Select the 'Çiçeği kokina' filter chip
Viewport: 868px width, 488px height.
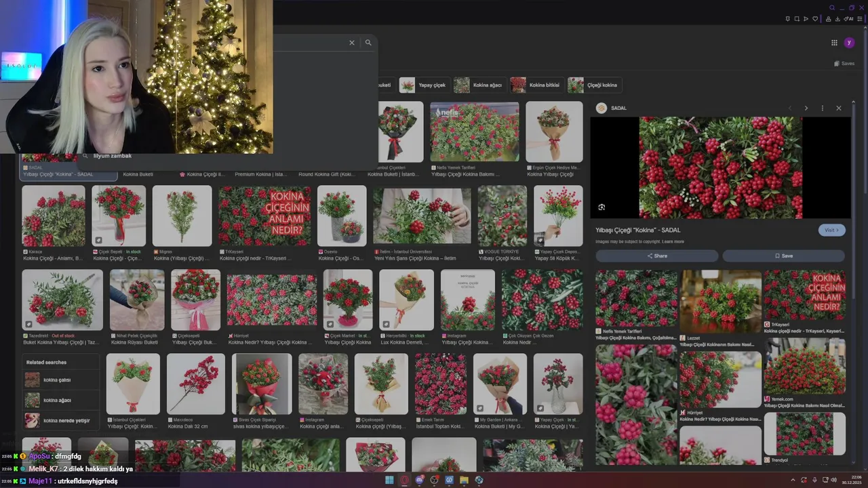(x=594, y=85)
